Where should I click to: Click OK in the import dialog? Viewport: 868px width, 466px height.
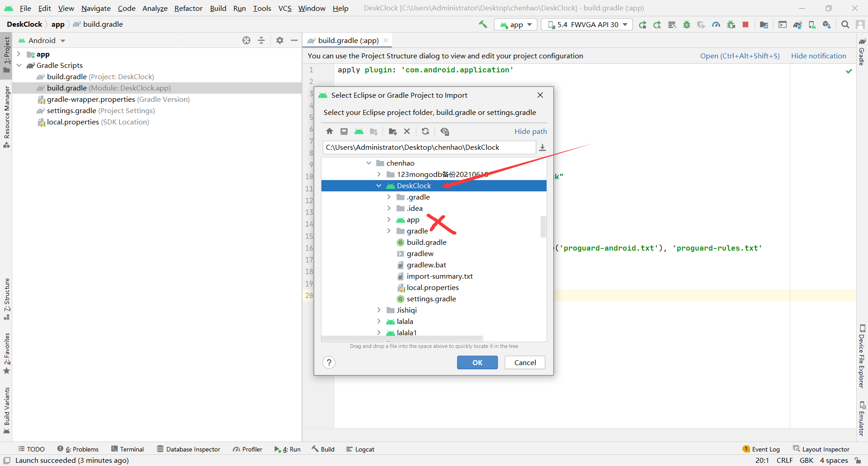[477, 362]
